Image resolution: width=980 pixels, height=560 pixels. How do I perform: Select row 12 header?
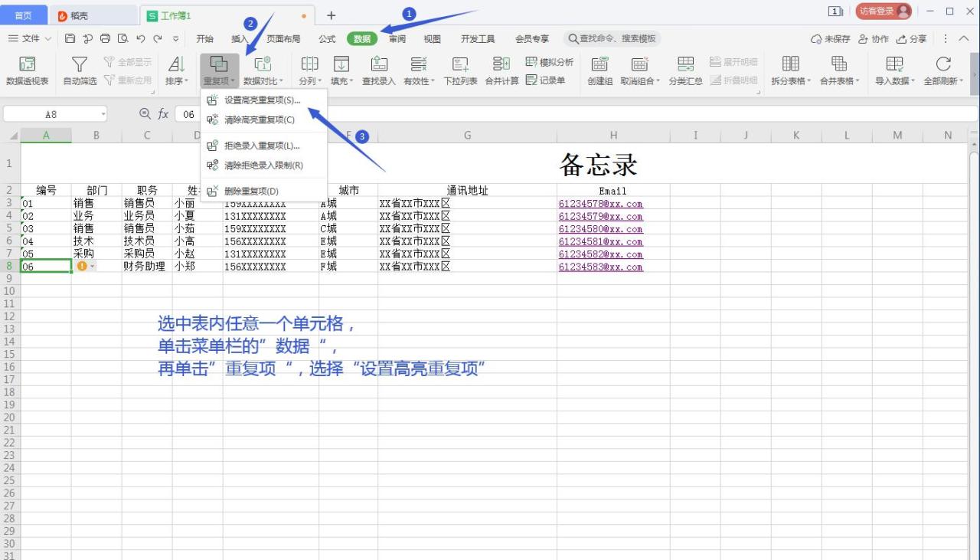coord(10,316)
